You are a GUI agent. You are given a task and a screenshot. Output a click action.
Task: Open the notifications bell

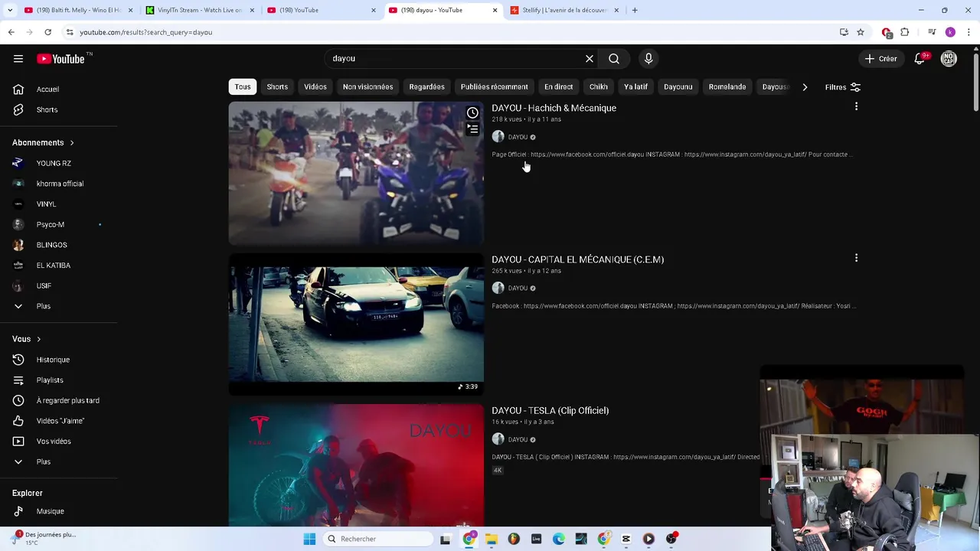tap(920, 59)
